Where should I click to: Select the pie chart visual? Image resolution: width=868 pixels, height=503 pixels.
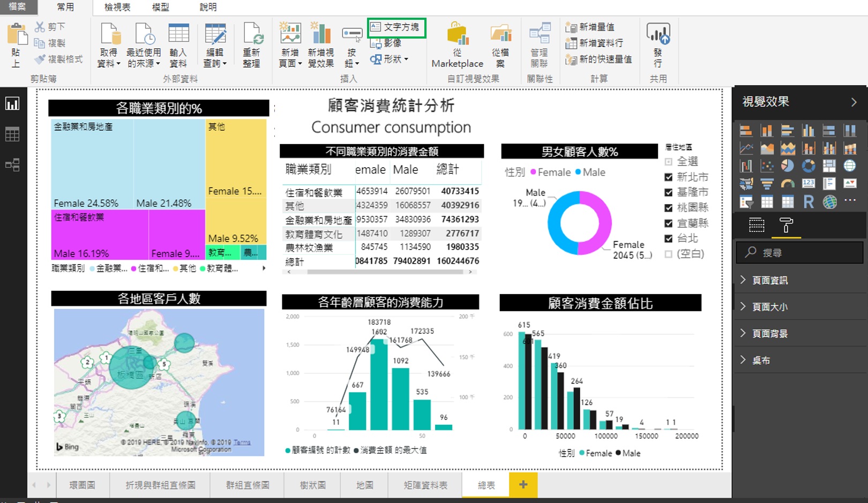coord(788,166)
